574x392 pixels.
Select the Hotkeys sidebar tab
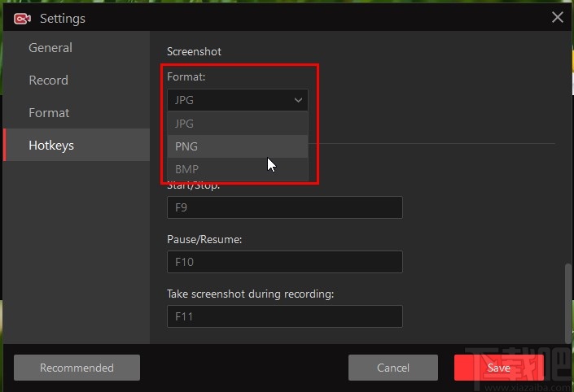click(x=51, y=146)
